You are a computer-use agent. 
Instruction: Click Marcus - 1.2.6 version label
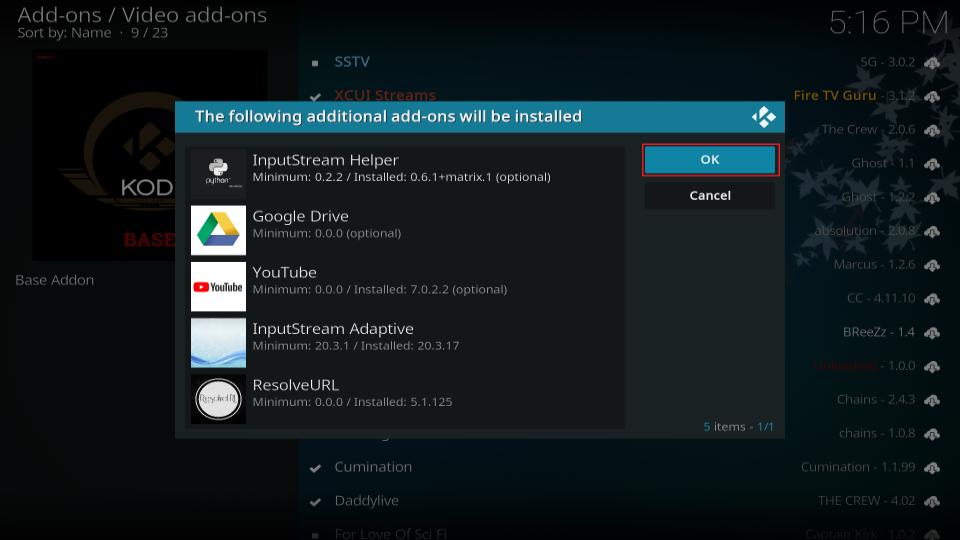[x=874, y=264]
